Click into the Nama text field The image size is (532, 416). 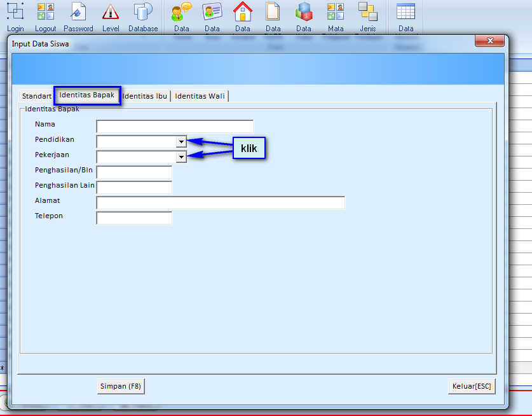(175, 127)
